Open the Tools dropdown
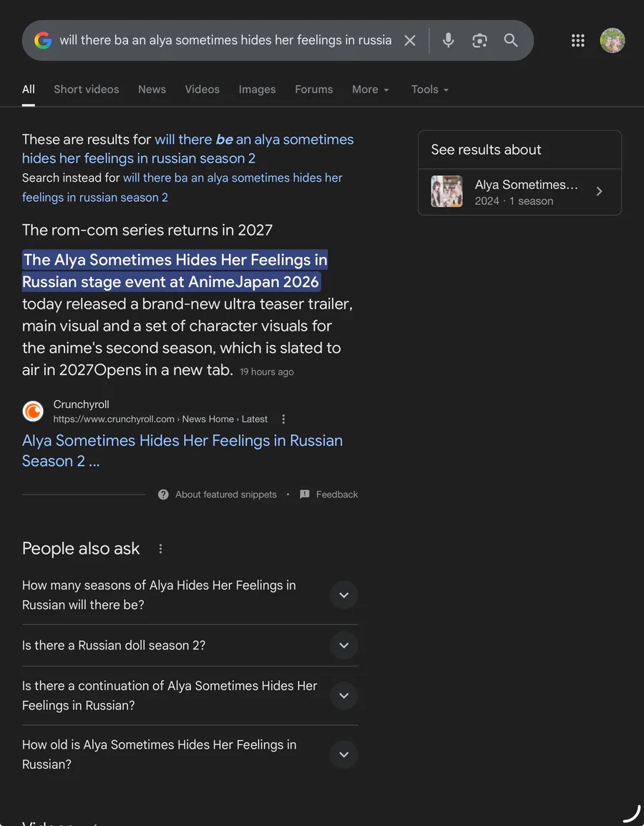The image size is (644, 826). [x=429, y=89]
